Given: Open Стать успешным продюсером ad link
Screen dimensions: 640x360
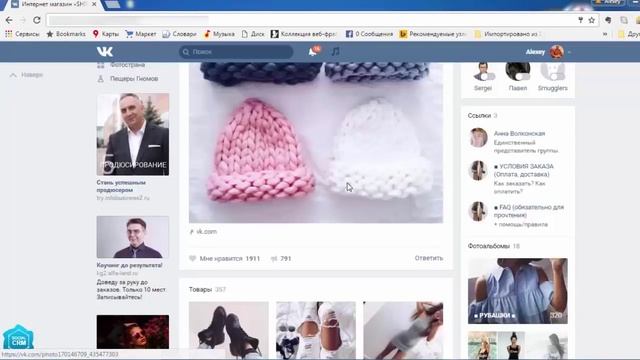Looking at the screenshot, I should coord(121,186).
